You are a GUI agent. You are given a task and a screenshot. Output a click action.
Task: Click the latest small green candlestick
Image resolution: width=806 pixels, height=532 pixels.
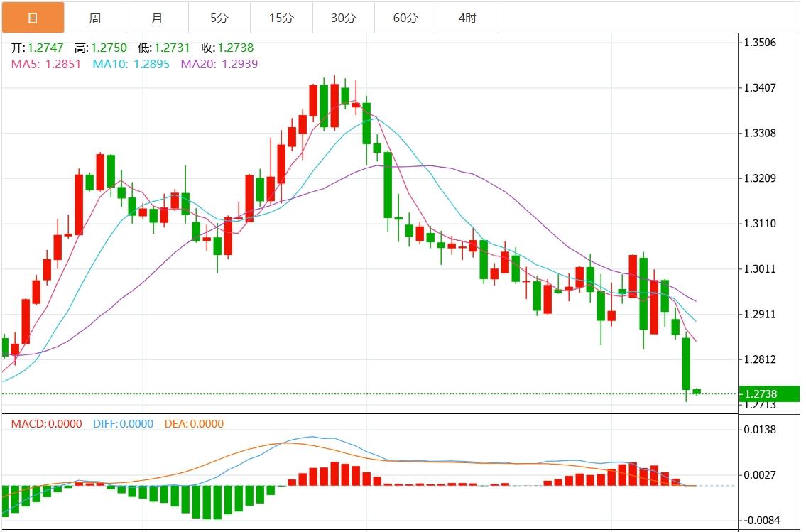[x=697, y=391]
